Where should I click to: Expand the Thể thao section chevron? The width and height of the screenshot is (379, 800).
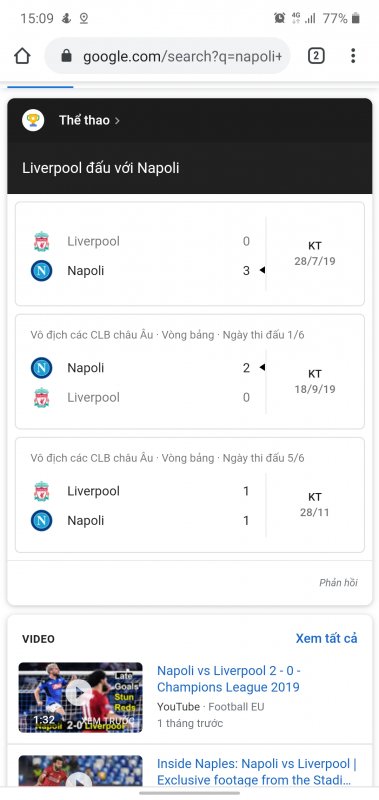117,121
